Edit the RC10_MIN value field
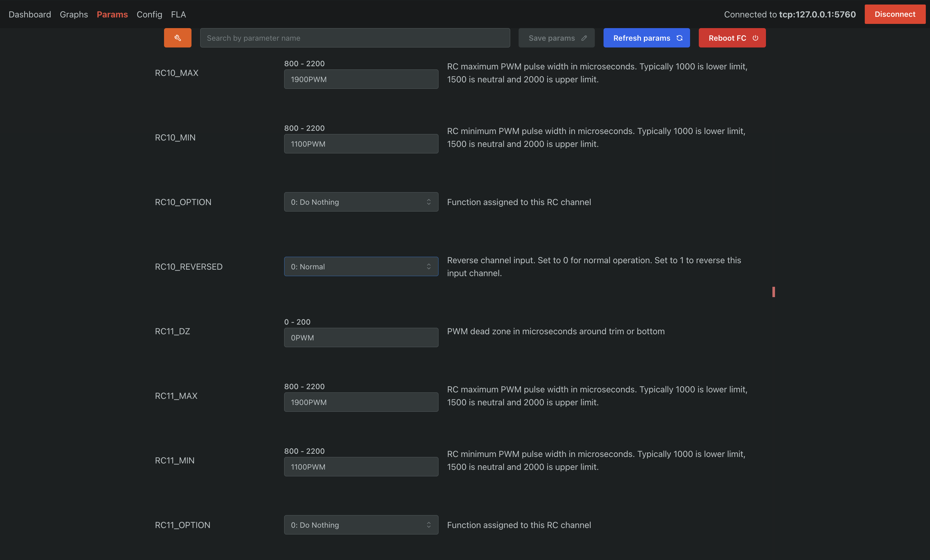This screenshot has width=930, height=560. [x=361, y=144]
